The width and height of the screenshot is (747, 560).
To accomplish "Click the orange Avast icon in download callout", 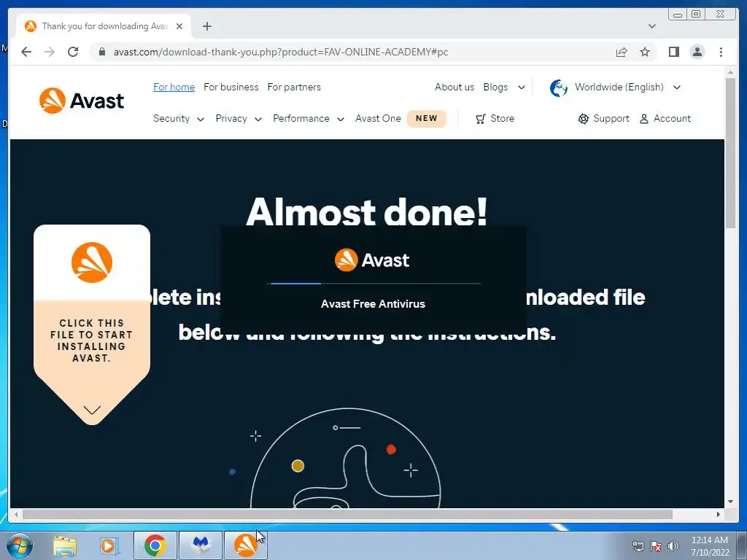I will tap(92, 262).
